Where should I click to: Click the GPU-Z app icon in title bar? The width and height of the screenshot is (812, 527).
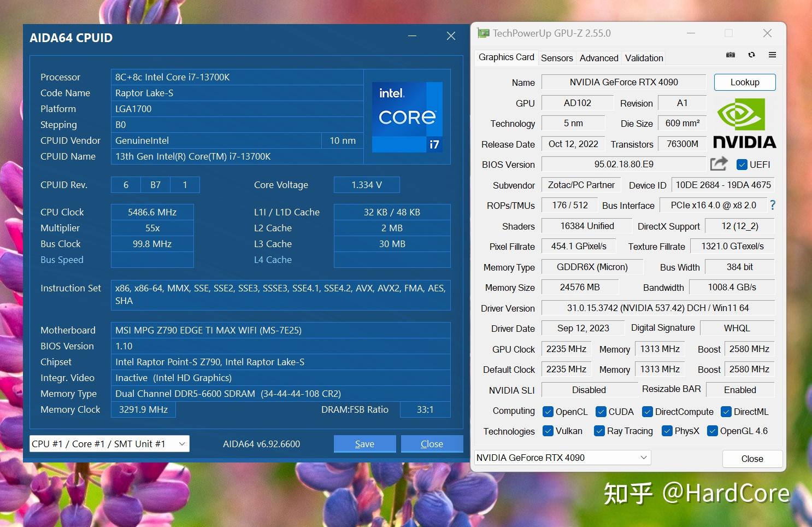click(483, 33)
